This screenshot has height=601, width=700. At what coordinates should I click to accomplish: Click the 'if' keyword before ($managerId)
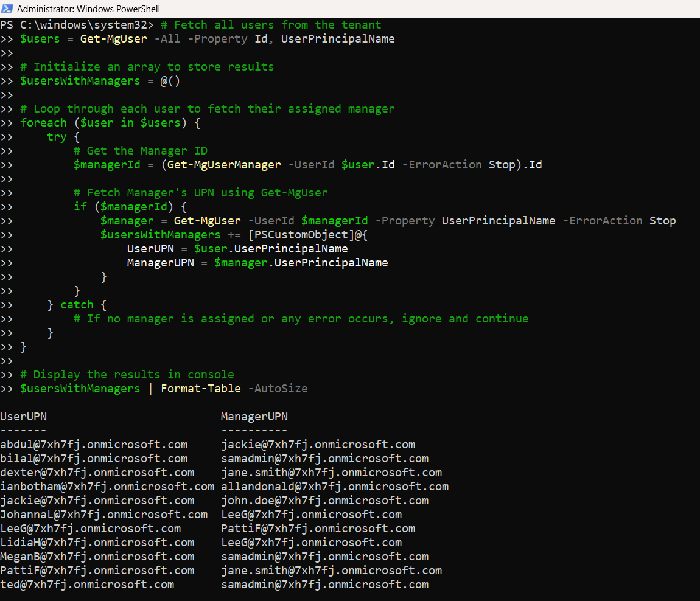[80, 207]
